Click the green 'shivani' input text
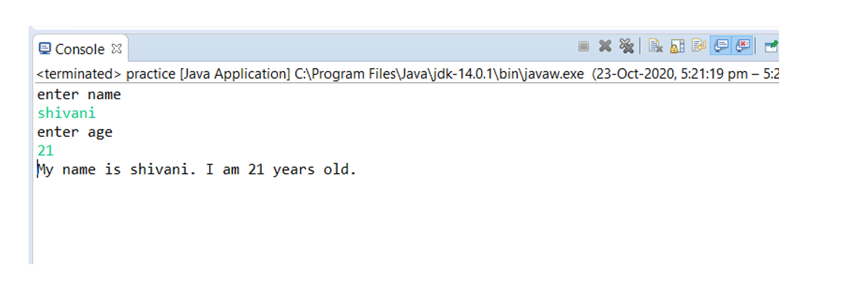Image resolution: width=868 pixels, height=291 pixels. (x=67, y=114)
